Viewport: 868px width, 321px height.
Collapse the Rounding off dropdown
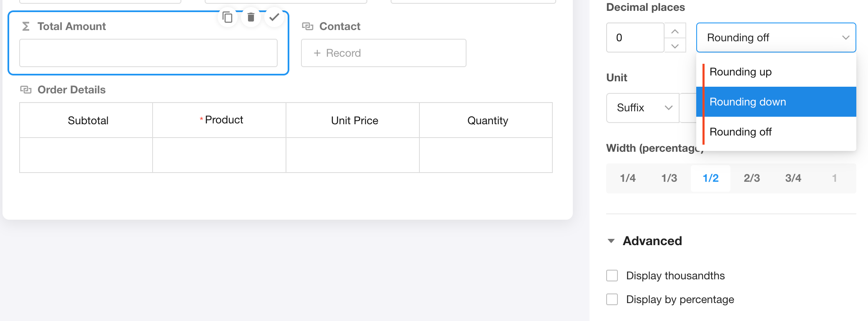(x=776, y=38)
